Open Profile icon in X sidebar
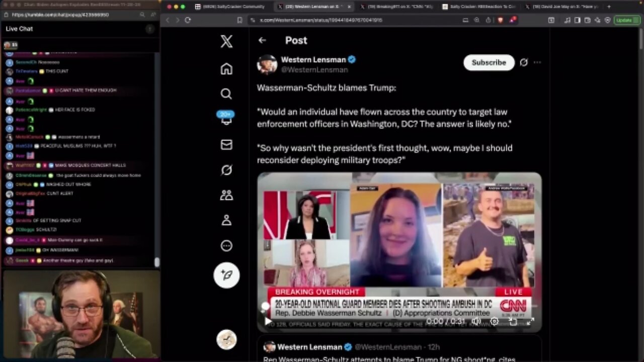 pos(226,220)
